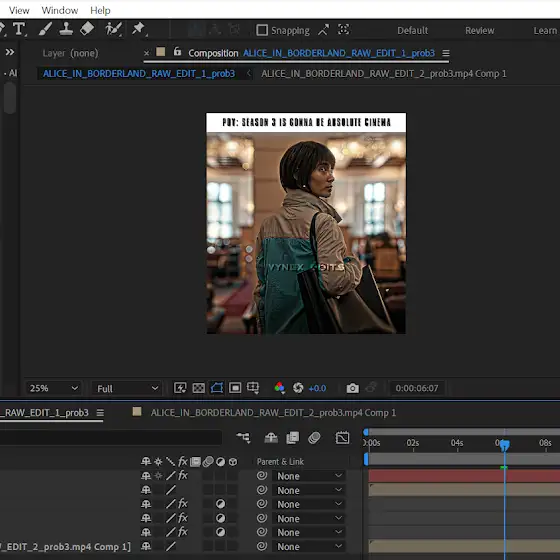Toggle the transparency grid in the viewer
Viewport: 560px width, 560px height.
point(199,388)
